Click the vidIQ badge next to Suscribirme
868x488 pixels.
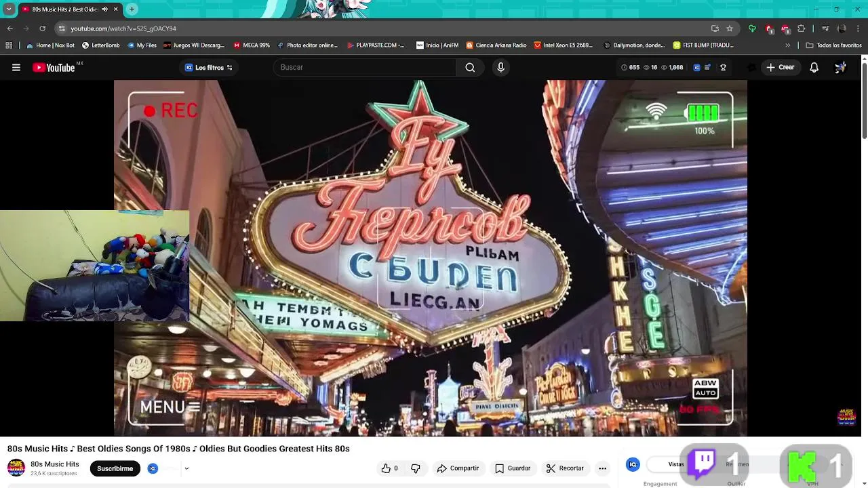153,468
